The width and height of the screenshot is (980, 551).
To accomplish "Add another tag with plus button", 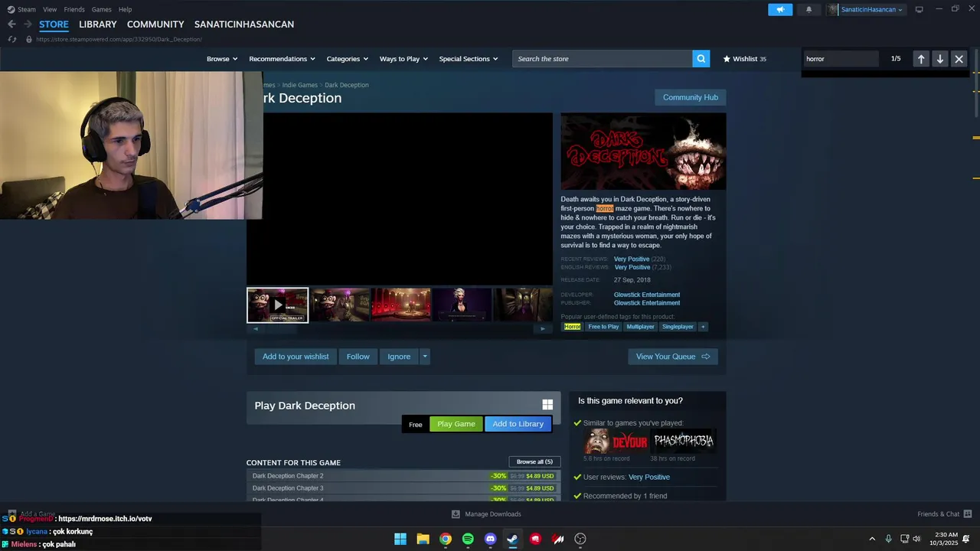I will tap(703, 327).
